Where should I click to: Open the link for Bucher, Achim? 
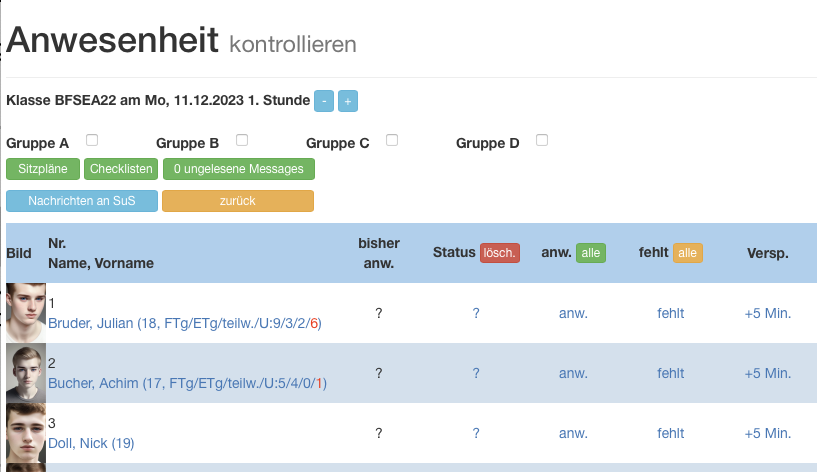[187, 383]
